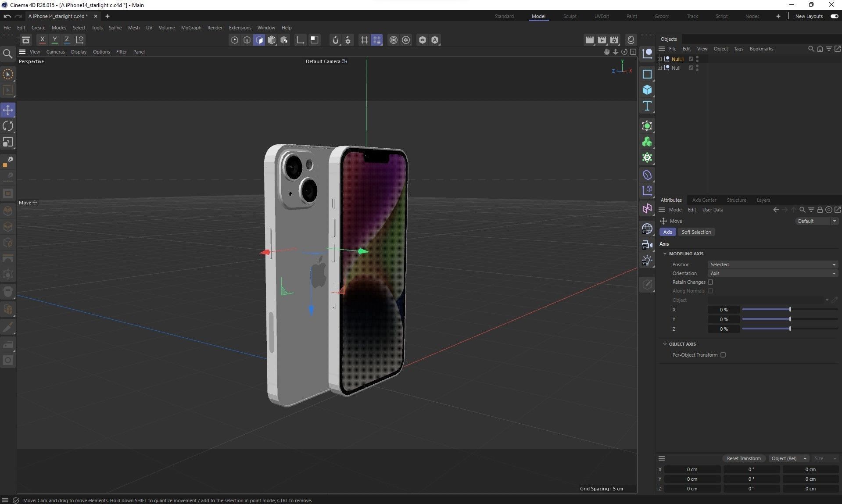
Task: Click the Reset Transform button
Action: [744, 458]
